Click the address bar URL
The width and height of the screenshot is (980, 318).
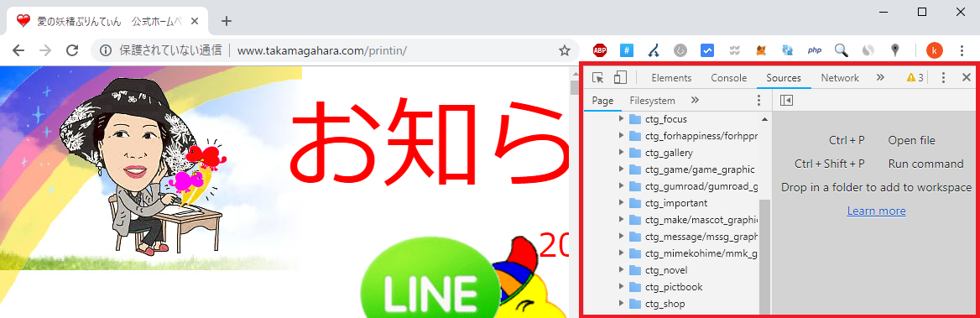click(x=322, y=50)
